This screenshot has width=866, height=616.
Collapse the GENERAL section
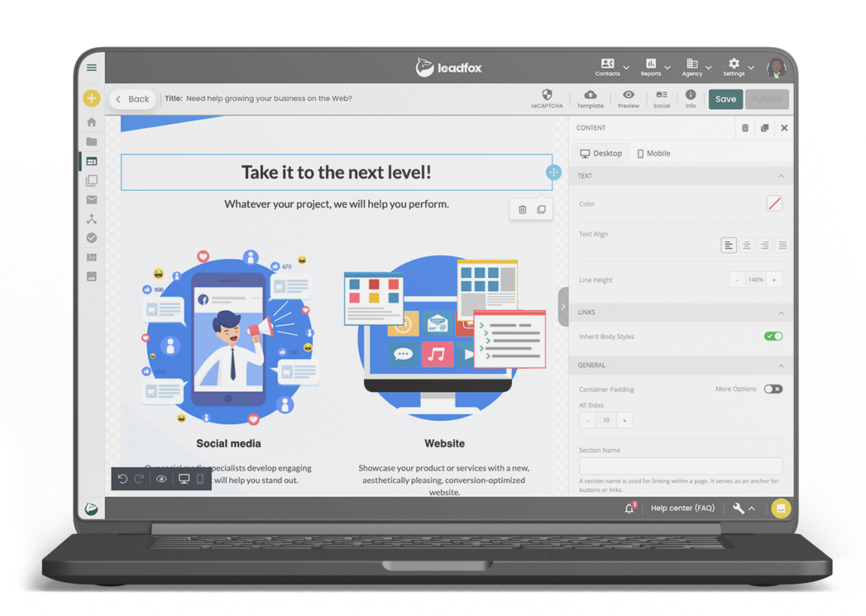tap(781, 365)
